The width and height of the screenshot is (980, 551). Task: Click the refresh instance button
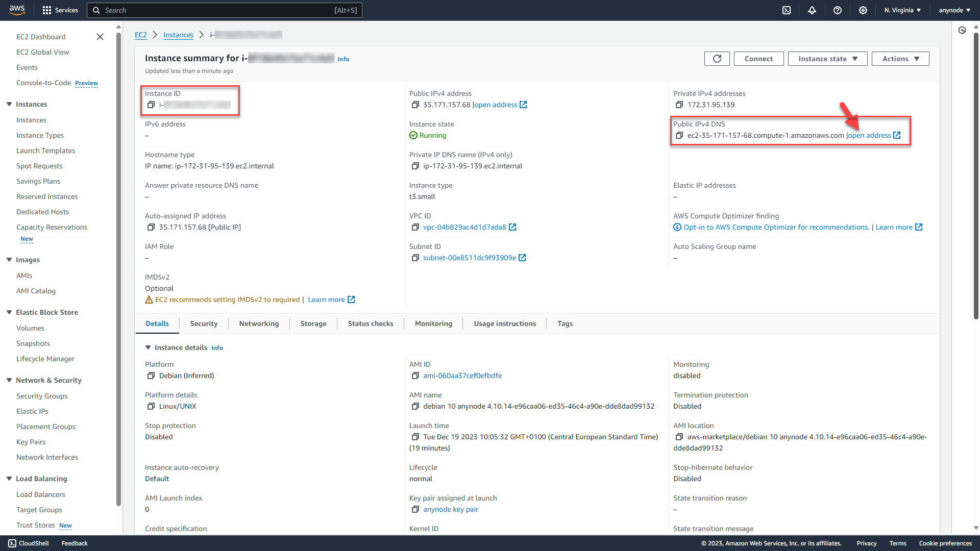717,59
